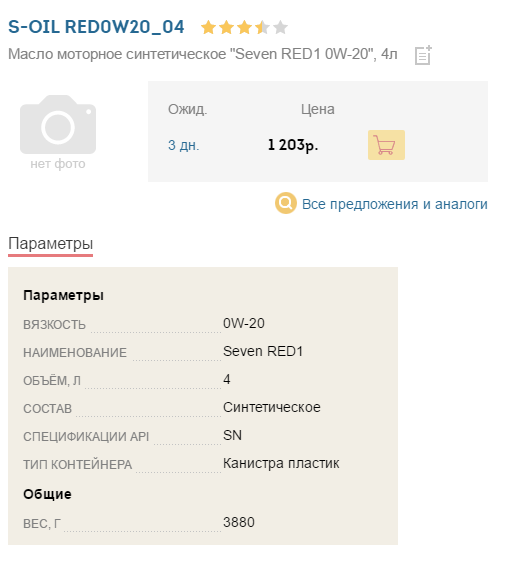
Task: Click the 3 дн. delivery time link
Action: 184,145
